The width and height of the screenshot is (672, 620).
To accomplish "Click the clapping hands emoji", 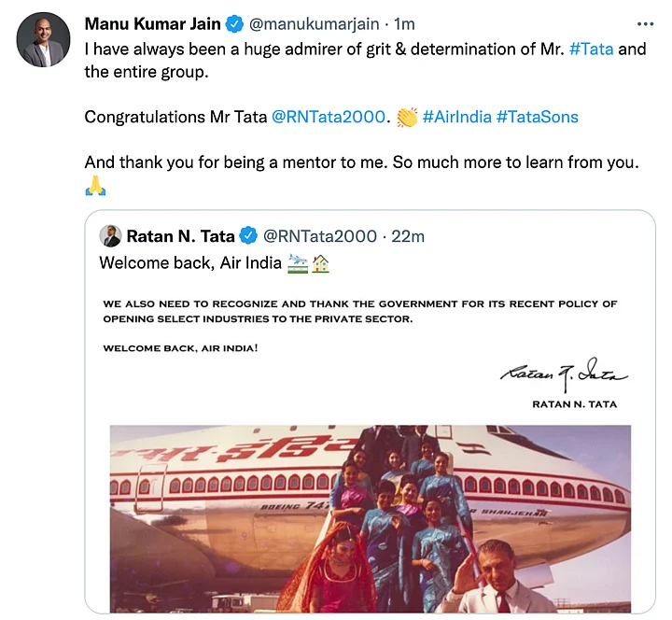I will [406, 117].
